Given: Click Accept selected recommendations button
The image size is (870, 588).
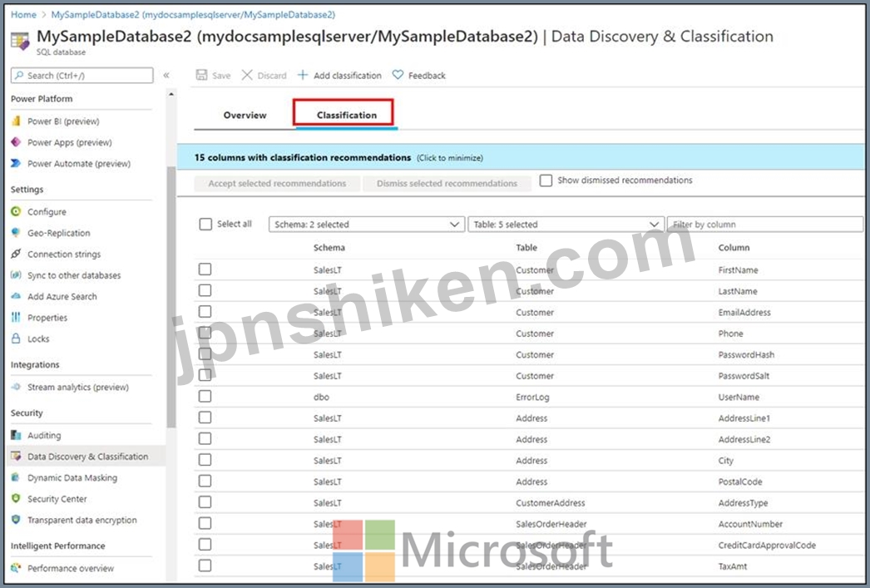Looking at the screenshot, I should pos(277,184).
